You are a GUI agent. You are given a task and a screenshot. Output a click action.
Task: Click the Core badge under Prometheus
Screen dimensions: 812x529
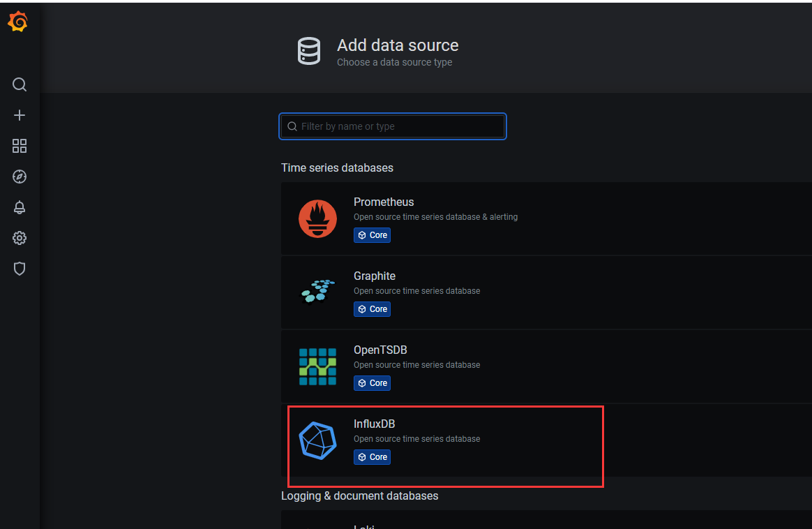point(372,235)
